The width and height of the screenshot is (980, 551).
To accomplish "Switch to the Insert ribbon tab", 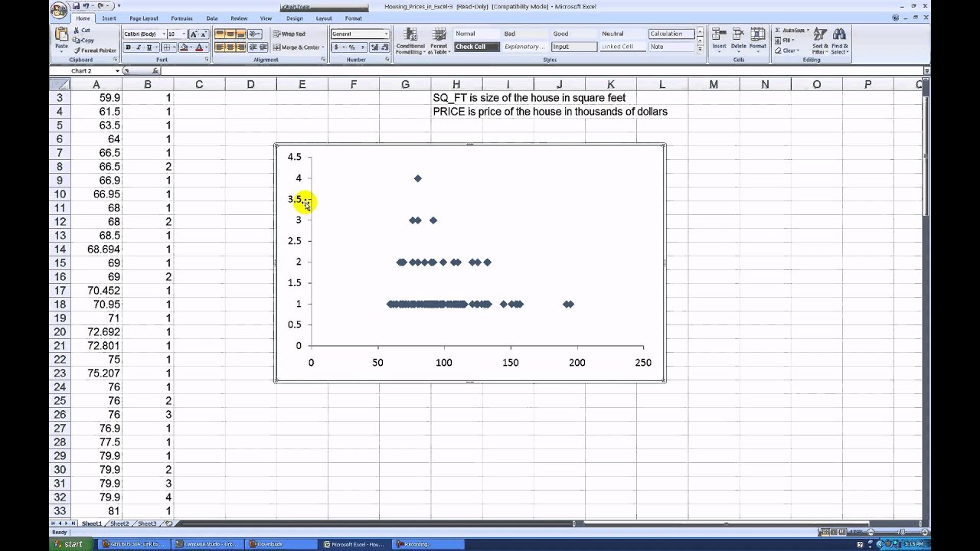I will [109, 18].
